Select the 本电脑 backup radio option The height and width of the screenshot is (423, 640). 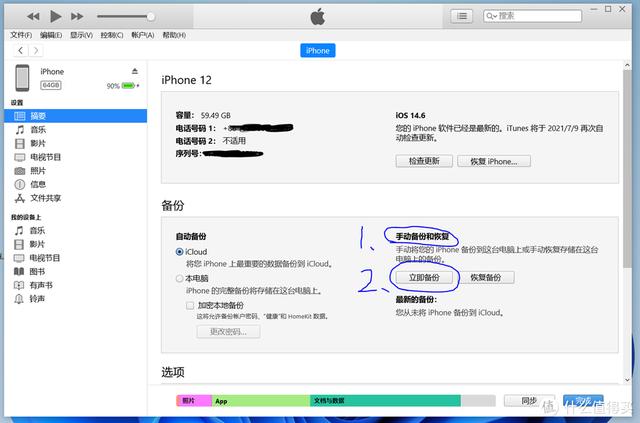[x=179, y=278]
